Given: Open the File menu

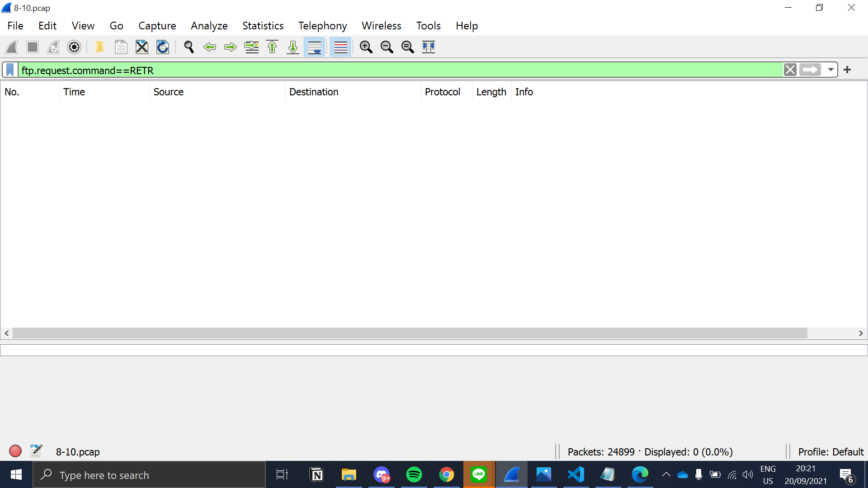Looking at the screenshot, I should [15, 26].
